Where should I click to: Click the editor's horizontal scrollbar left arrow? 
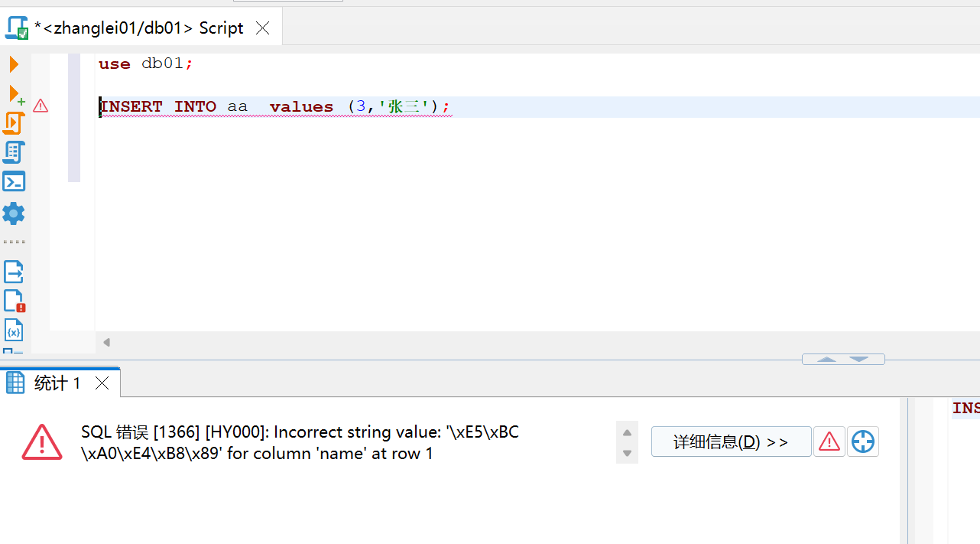coord(106,342)
